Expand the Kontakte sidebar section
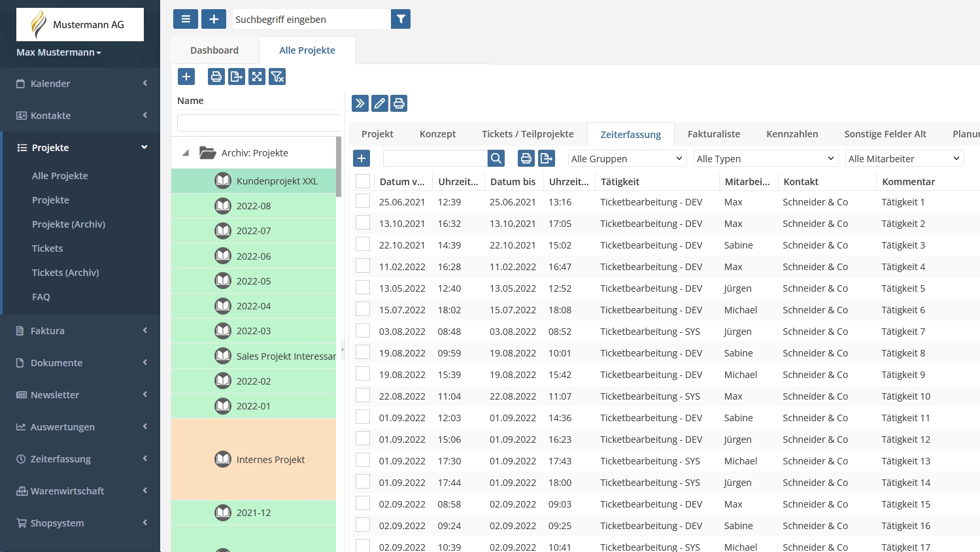The image size is (980, 552). 81,116
